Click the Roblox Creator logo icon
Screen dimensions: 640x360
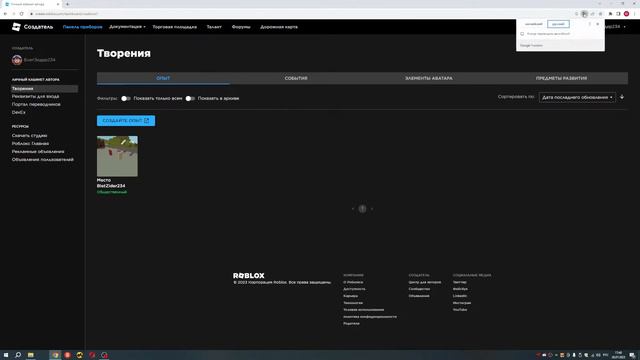click(16, 27)
